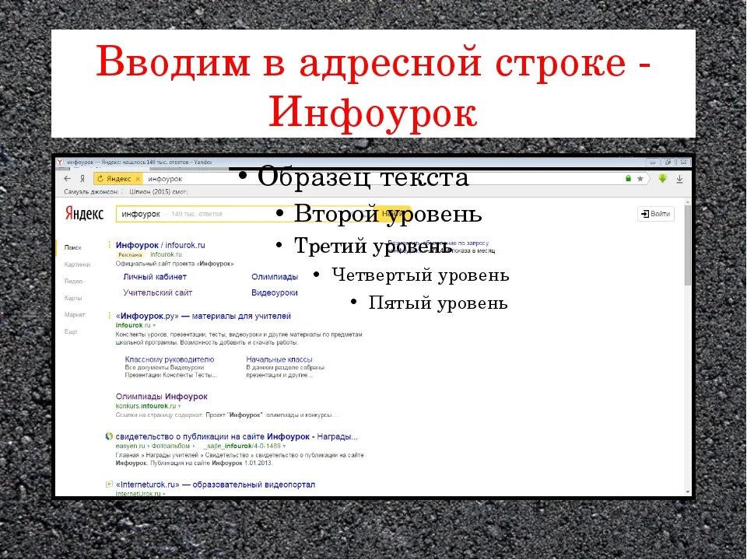747x560 pixels.
Task: Open the Начальные классы link
Action: click(279, 359)
